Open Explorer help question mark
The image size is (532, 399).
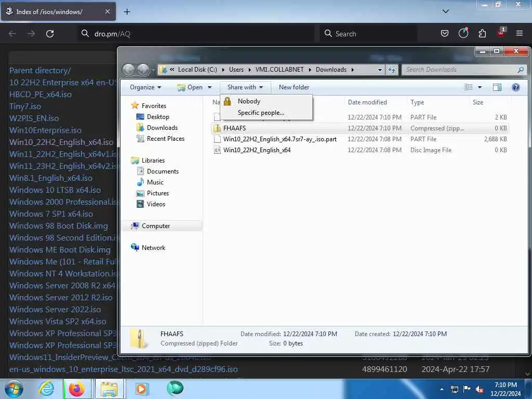516,87
